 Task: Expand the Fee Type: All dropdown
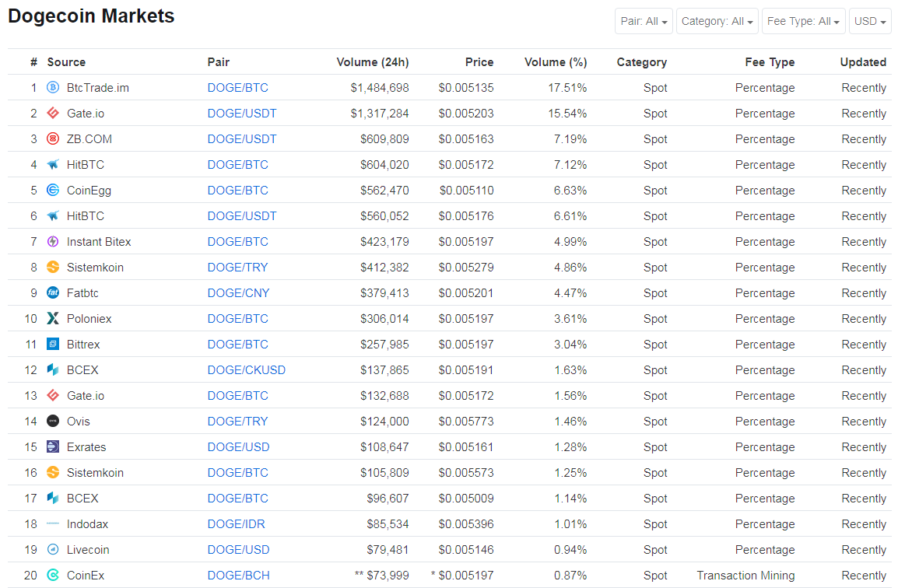(x=804, y=21)
